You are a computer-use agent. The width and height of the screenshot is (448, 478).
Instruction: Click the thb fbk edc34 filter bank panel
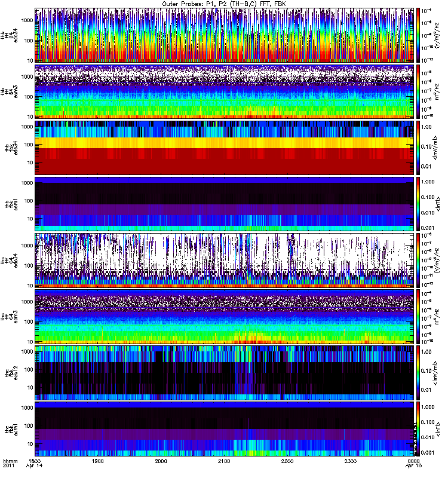point(225,148)
